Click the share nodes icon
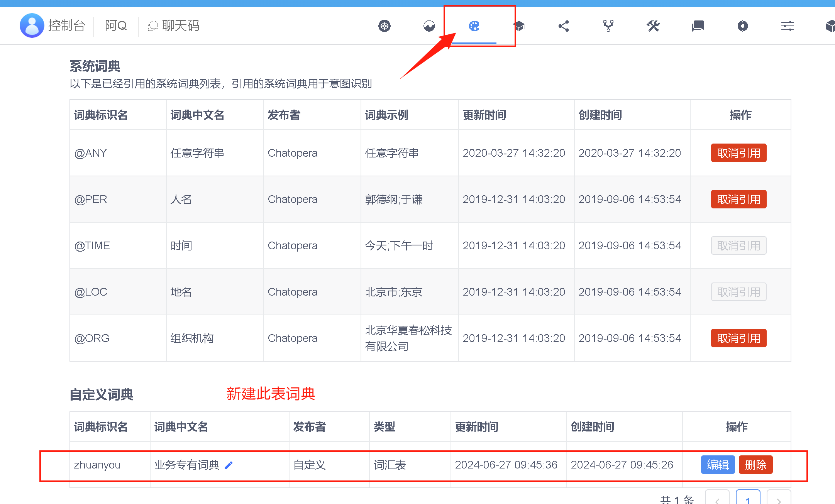The width and height of the screenshot is (835, 504). coord(564,26)
